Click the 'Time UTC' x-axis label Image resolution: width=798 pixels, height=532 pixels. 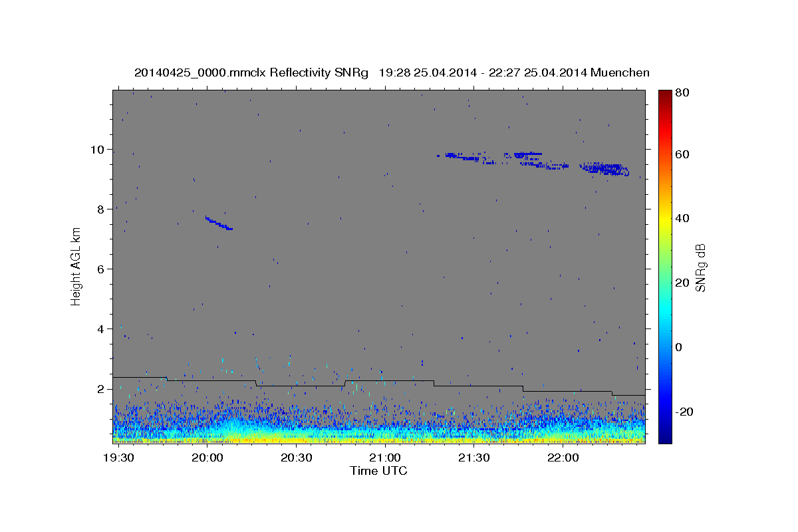click(378, 471)
